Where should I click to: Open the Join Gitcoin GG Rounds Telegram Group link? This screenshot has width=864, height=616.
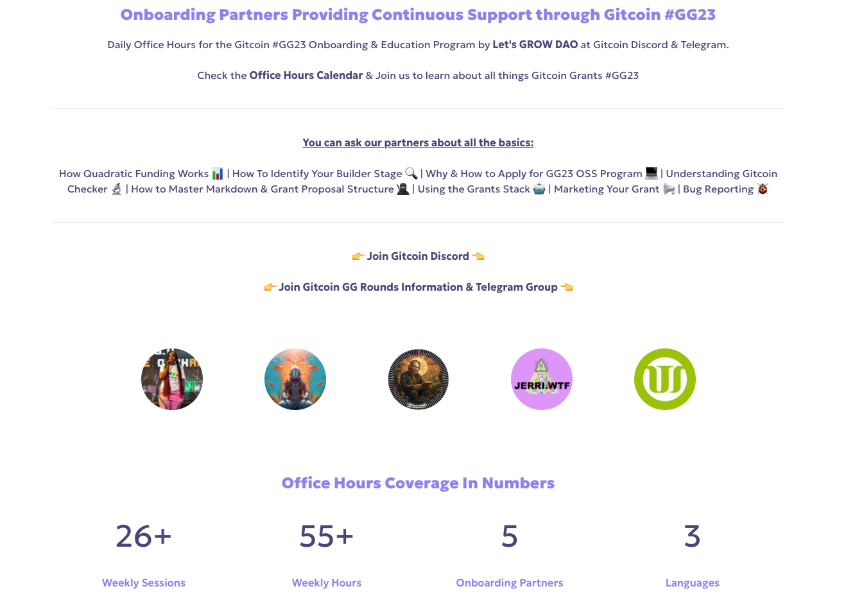coord(418,287)
